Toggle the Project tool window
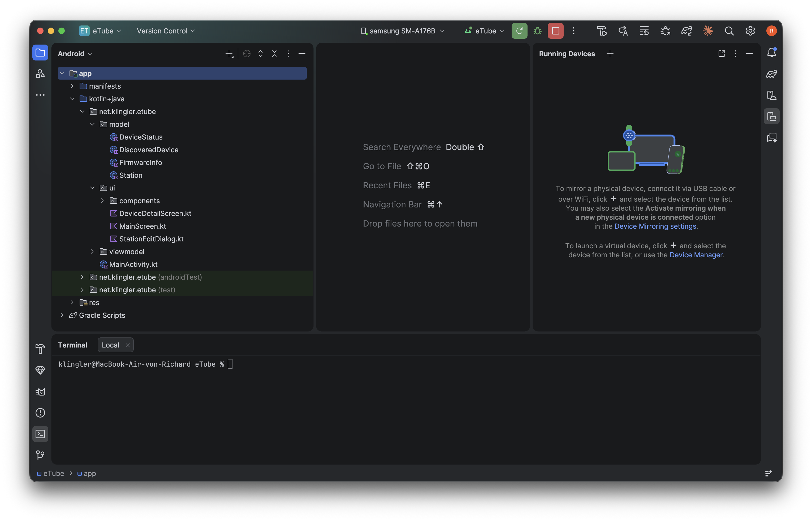Screen dimensions: 812x521 pyautogui.click(x=40, y=53)
